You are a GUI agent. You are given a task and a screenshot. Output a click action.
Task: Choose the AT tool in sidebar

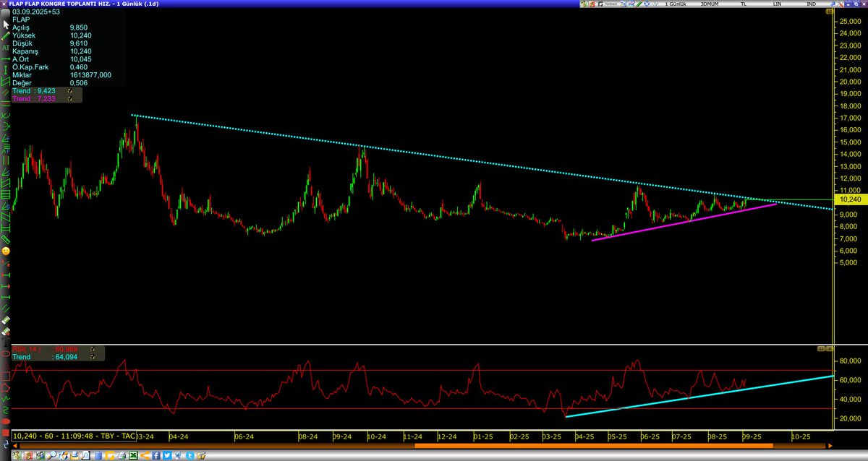pyautogui.click(x=6, y=48)
